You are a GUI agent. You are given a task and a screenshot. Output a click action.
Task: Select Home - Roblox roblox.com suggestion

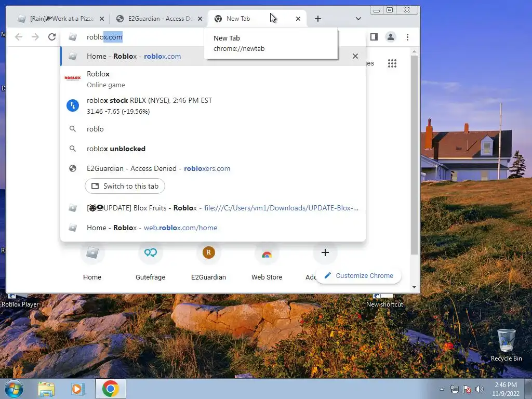(x=213, y=56)
